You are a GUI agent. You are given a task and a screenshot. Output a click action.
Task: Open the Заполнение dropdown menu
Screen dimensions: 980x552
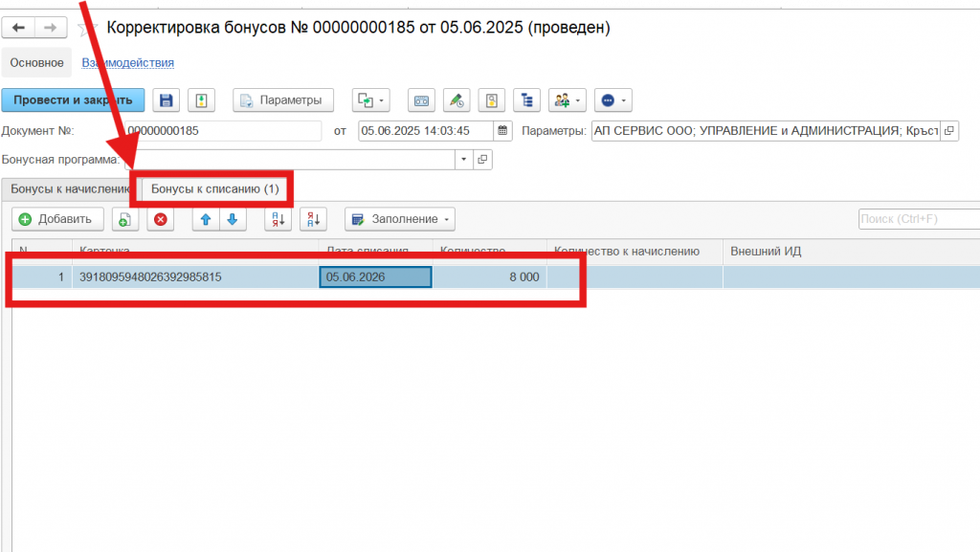tap(399, 220)
